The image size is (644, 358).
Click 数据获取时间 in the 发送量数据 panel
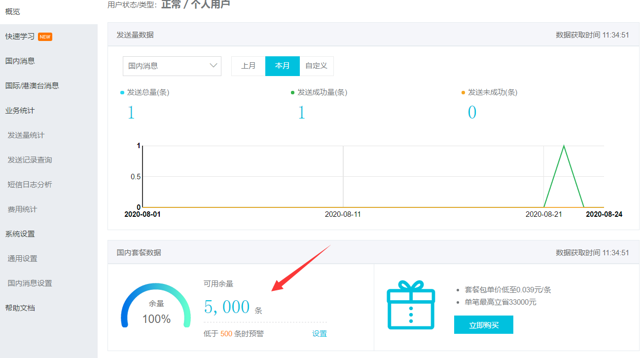tap(592, 35)
